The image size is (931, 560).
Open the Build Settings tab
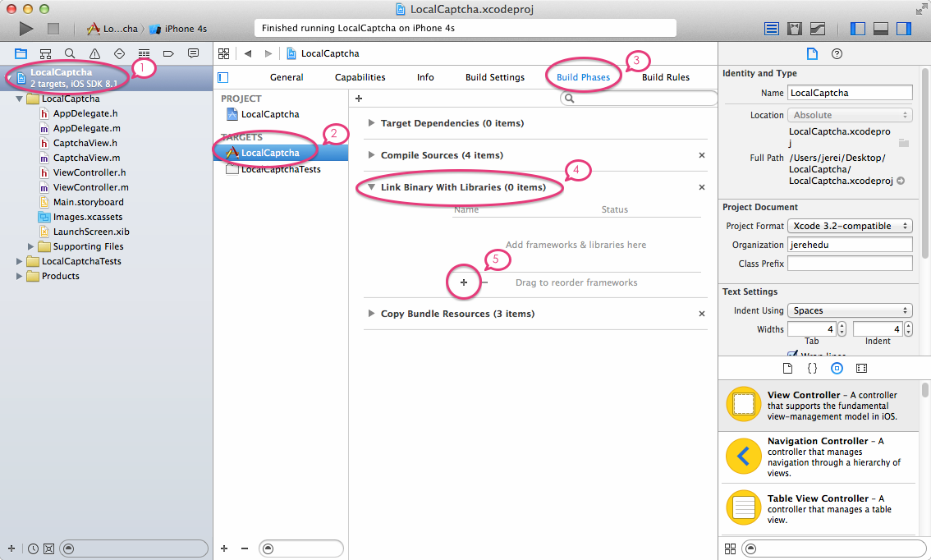[x=495, y=77]
